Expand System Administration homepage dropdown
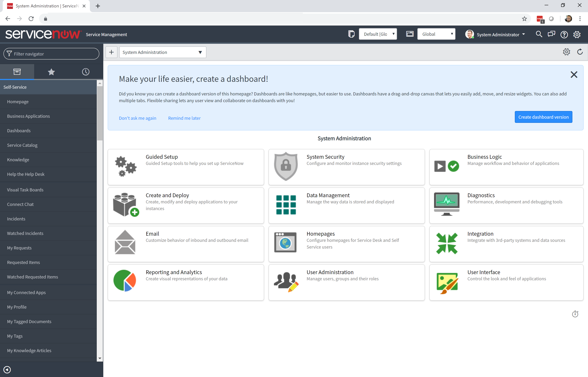 [x=200, y=52]
